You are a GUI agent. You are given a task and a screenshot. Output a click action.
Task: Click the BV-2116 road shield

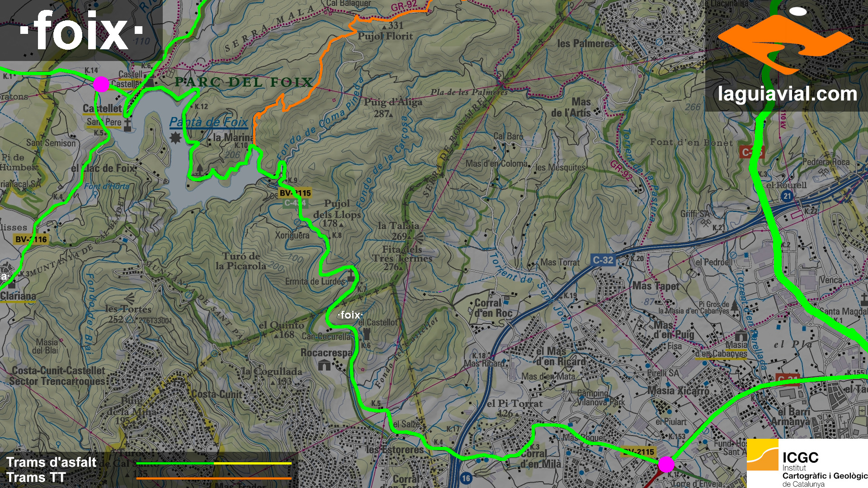click(31, 239)
